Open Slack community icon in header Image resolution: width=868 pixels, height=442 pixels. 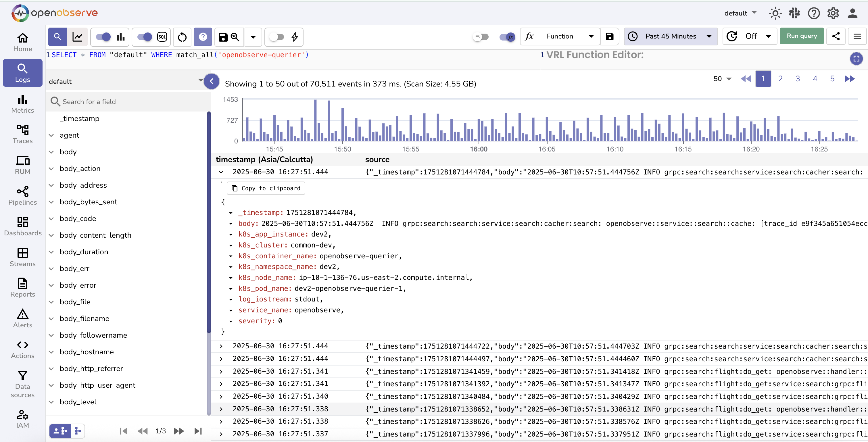point(794,13)
